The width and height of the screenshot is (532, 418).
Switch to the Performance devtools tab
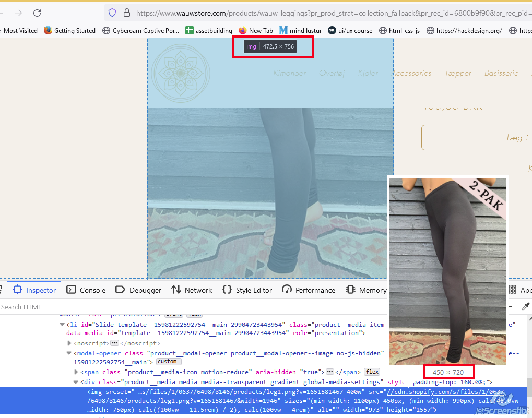pos(309,290)
